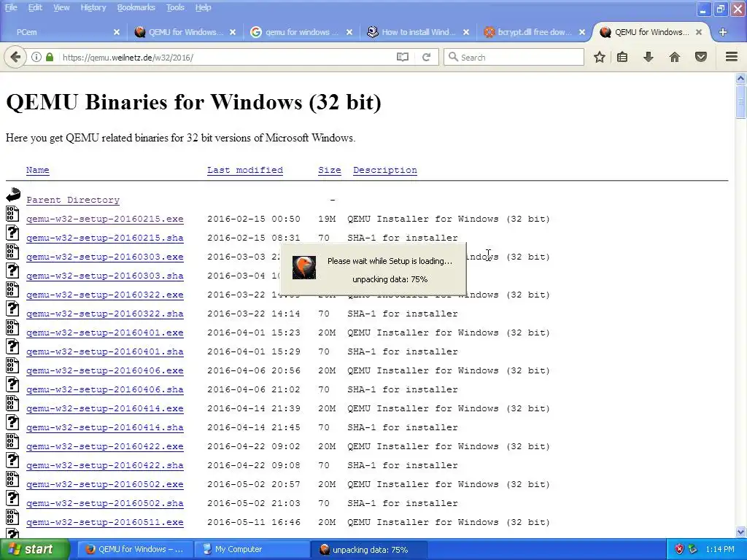
Task: Click the Parent Directory back-arrow icon
Action: 13,194
